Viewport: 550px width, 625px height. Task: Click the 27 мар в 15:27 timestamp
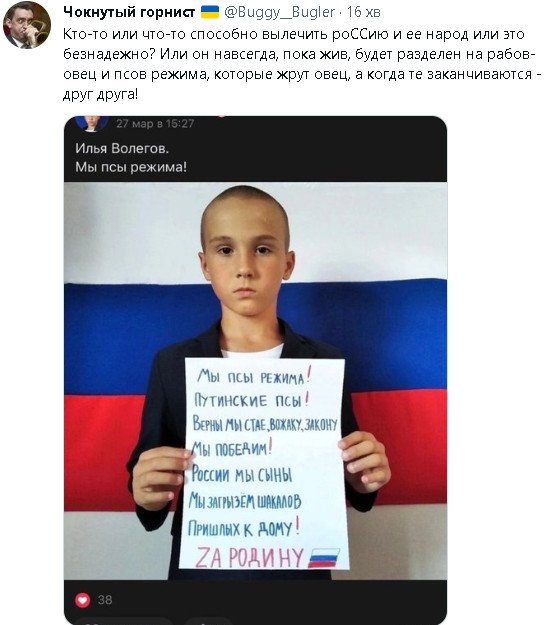(155, 124)
